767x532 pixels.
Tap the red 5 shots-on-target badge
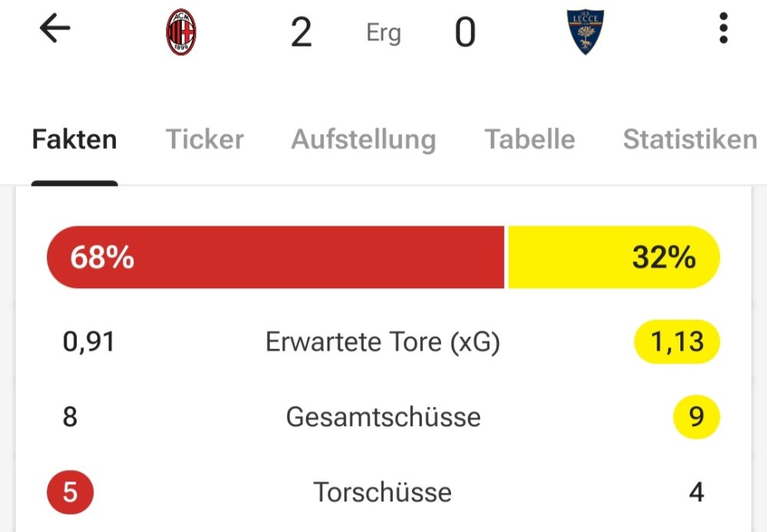(70, 491)
